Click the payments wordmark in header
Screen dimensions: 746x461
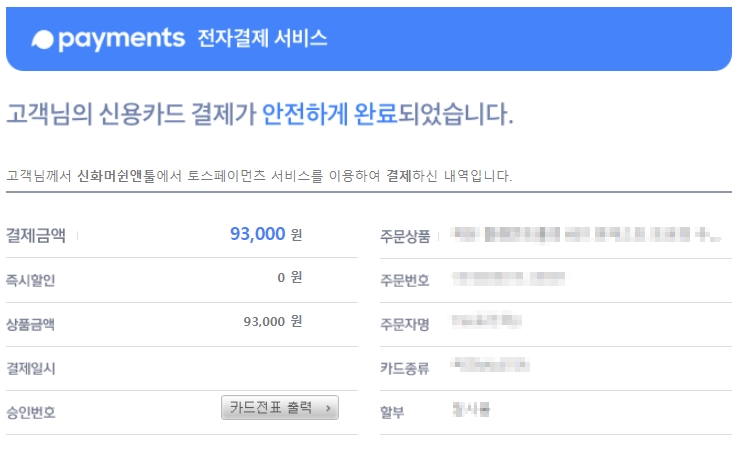point(121,39)
